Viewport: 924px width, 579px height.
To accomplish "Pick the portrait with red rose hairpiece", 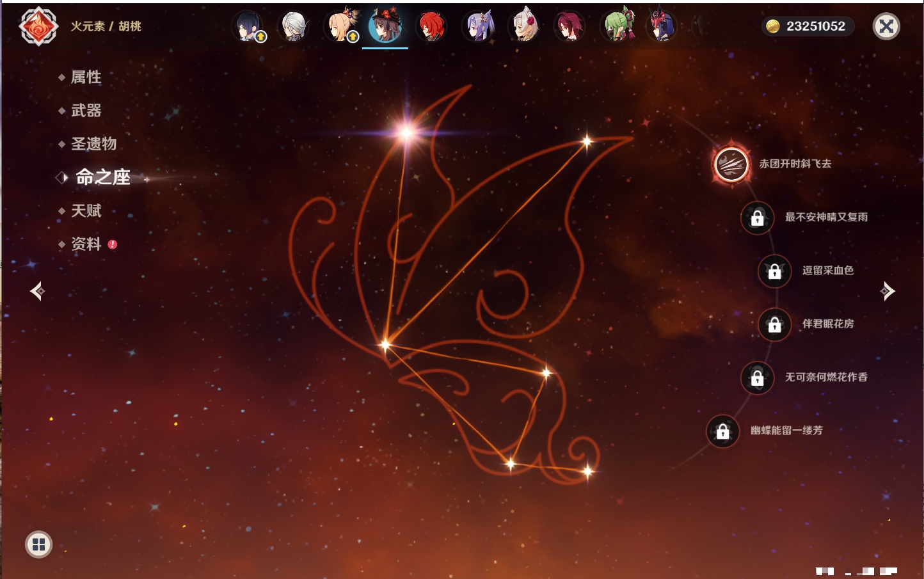I will [x=524, y=26].
